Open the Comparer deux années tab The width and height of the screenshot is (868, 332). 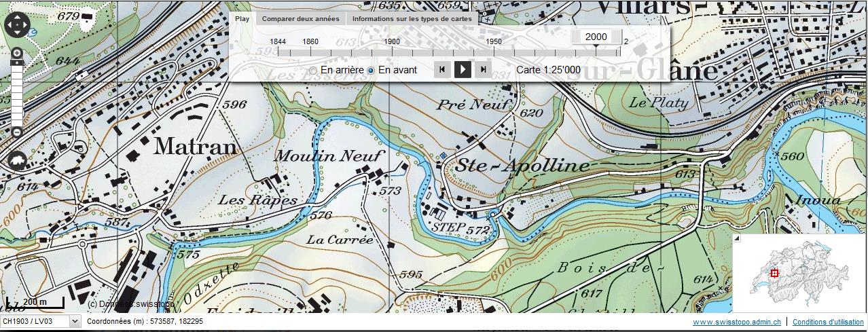301,19
